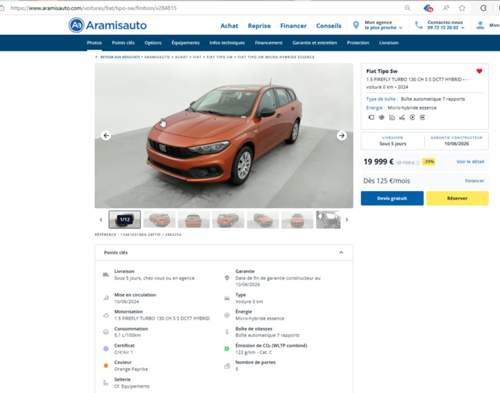Switch to the Photos tab
500x393 pixels.
[x=94, y=43]
